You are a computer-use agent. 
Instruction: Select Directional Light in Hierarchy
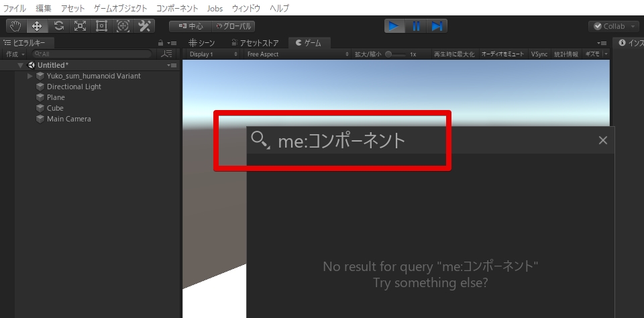pos(74,87)
